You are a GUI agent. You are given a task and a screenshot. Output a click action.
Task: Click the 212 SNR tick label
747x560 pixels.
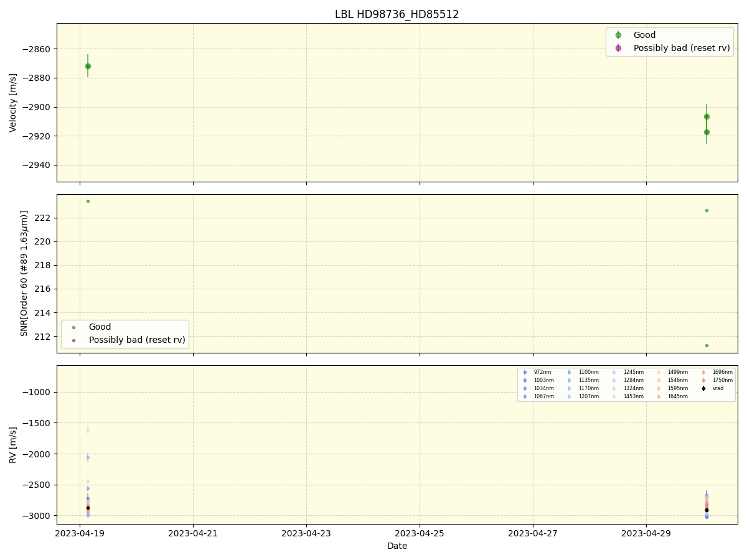44,337
